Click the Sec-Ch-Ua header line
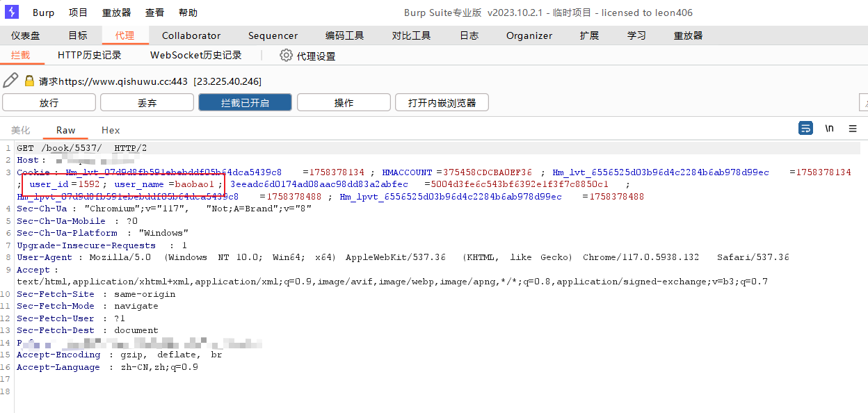868x413 pixels. tap(164, 209)
